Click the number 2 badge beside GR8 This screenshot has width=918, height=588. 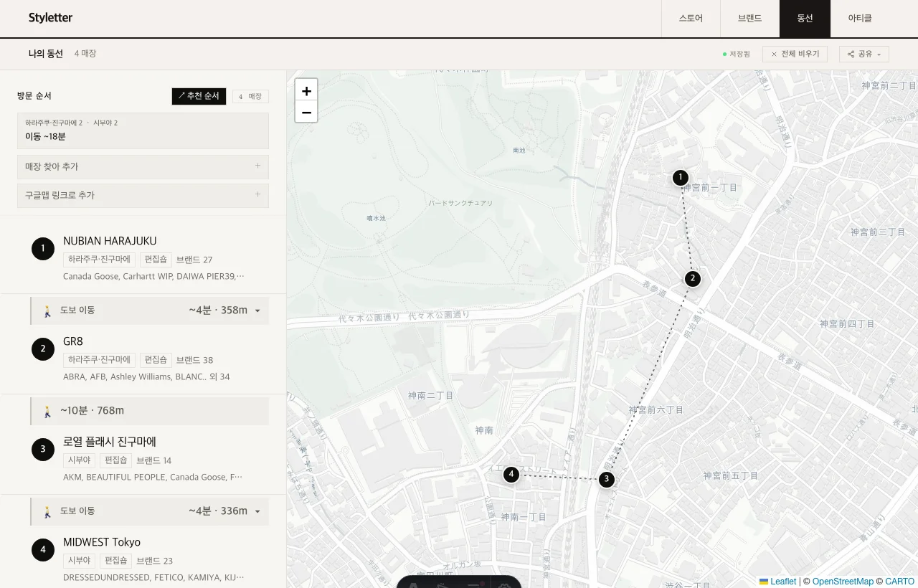point(43,349)
